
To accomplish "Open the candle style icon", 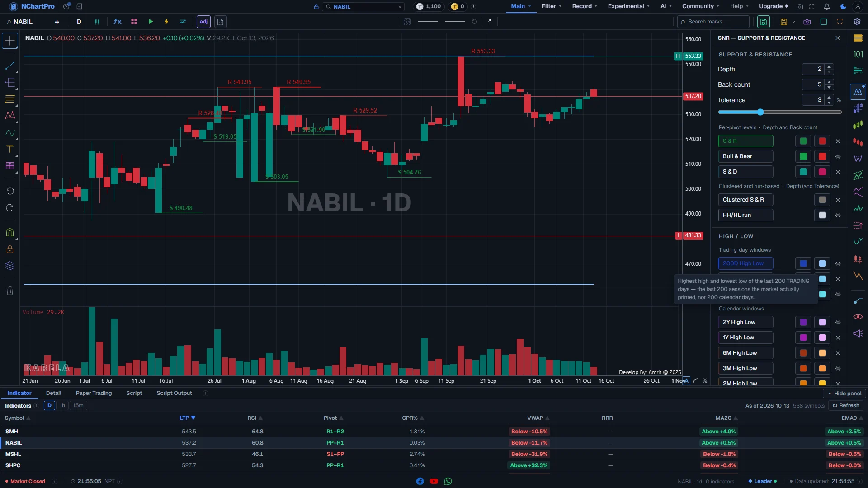I will [x=97, y=22].
